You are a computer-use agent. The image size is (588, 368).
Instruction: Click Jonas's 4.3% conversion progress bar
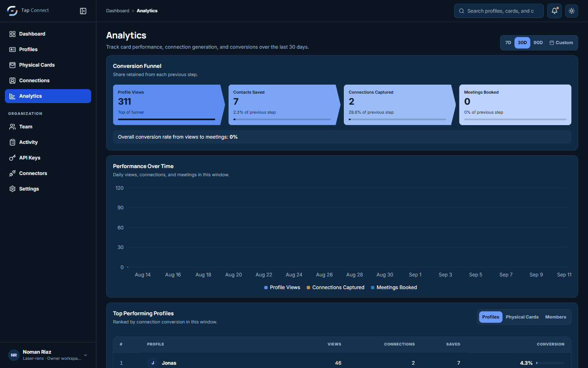point(550,363)
